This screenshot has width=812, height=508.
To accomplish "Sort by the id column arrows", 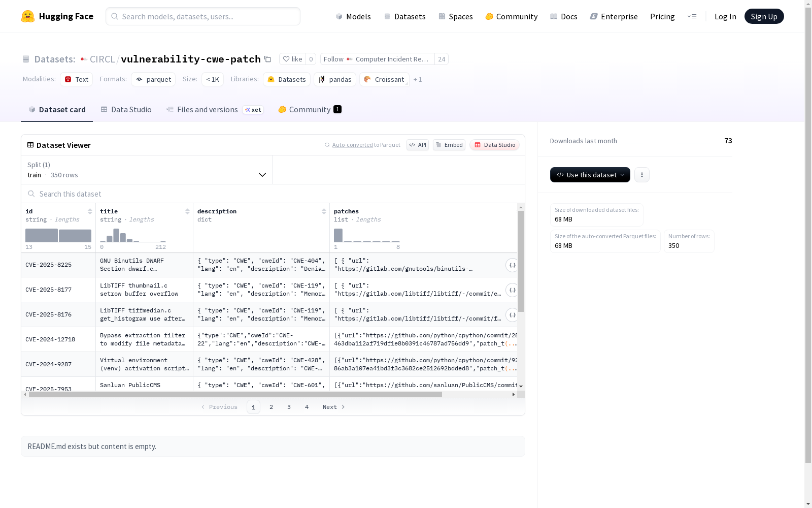I will click(x=90, y=211).
